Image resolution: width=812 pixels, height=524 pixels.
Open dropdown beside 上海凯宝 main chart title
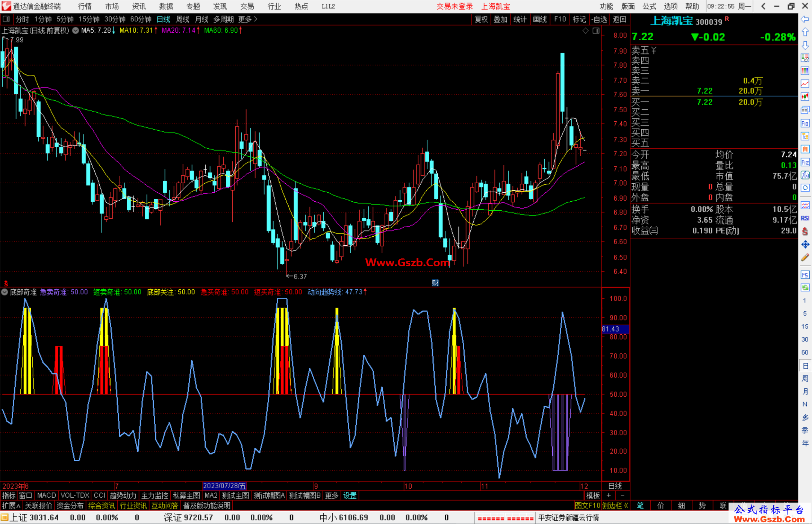[76, 30]
